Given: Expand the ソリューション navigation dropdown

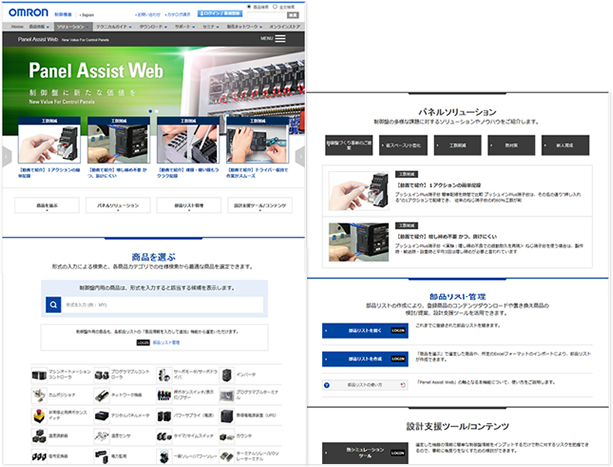Looking at the screenshot, I should [x=73, y=27].
